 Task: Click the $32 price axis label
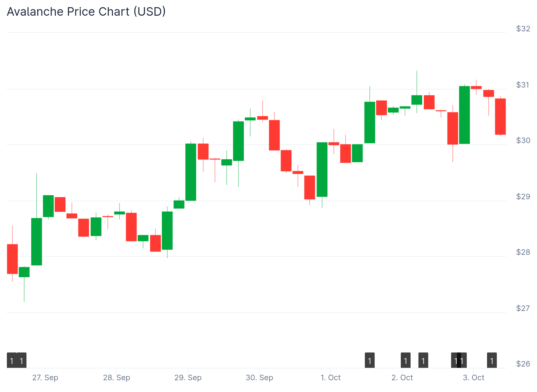523,29
